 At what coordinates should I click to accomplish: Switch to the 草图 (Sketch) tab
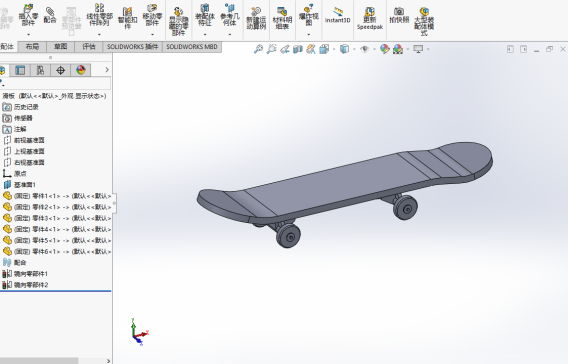[60, 47]
